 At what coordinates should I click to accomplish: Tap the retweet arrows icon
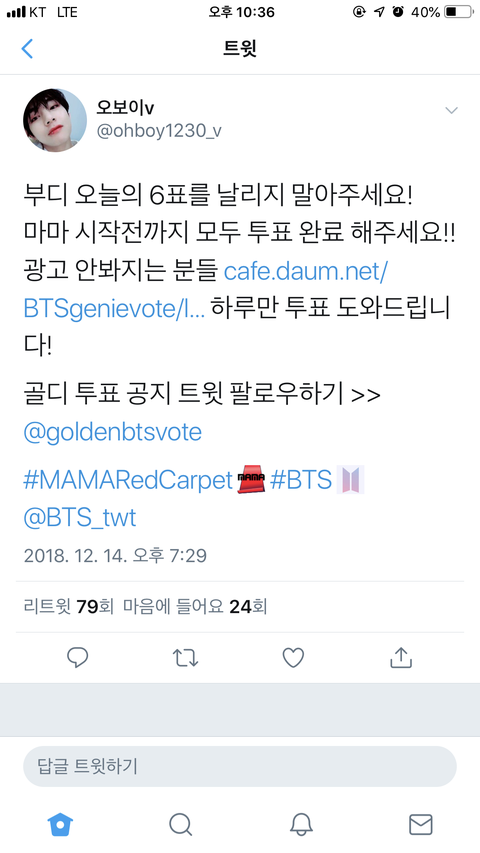pyautogui.click(x=185, y=658)
